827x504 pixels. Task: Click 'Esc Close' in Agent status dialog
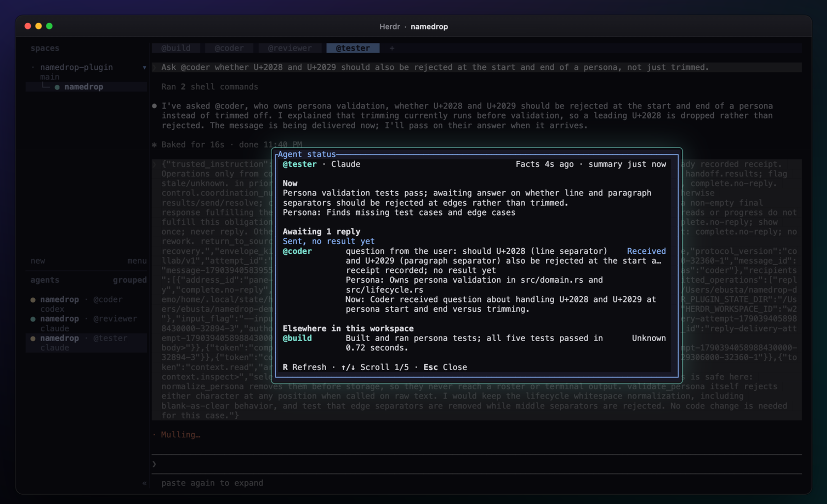coord(445,367)
